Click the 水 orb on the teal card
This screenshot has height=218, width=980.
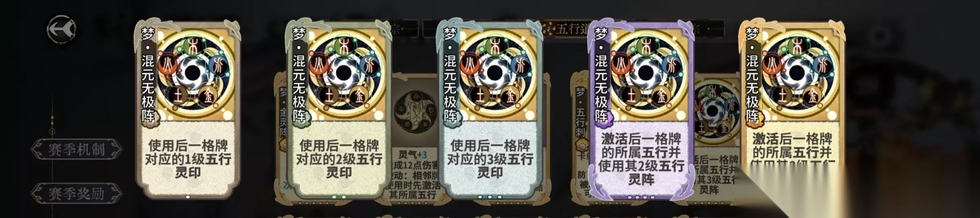(x=520, y=65)
